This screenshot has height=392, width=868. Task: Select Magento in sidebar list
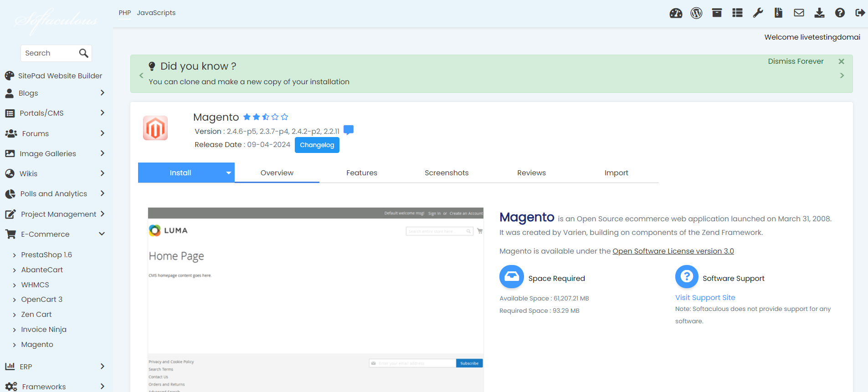point(37,345)
